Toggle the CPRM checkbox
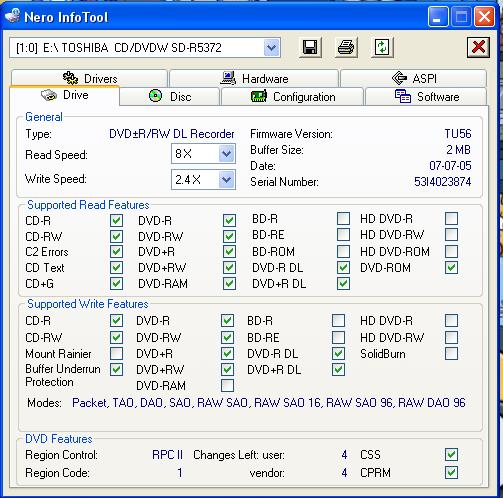The image size is (503, 498). pyautogui.click(x=451, y=472)
